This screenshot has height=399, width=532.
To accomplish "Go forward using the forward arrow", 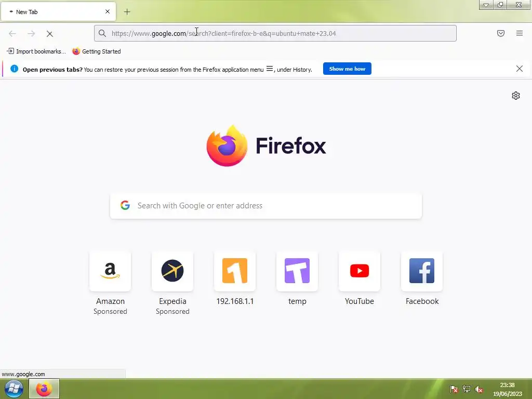I will pos(31,34).
